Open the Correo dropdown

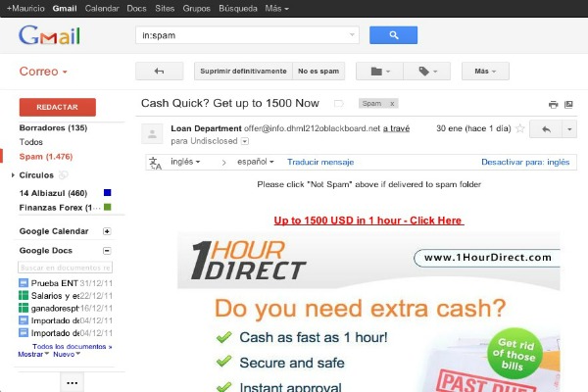(44, 72)
